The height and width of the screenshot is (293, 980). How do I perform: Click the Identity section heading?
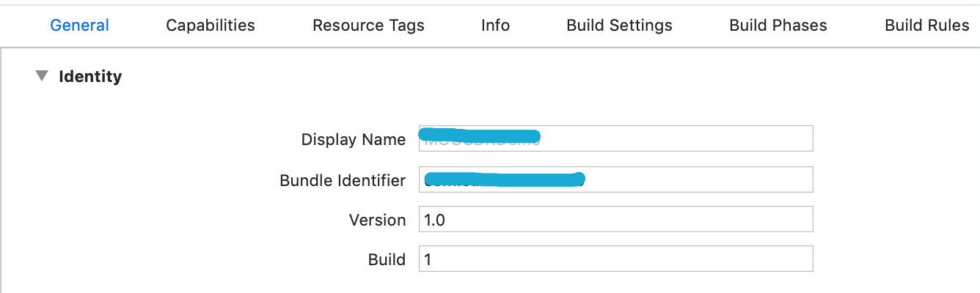coord(90,76)
